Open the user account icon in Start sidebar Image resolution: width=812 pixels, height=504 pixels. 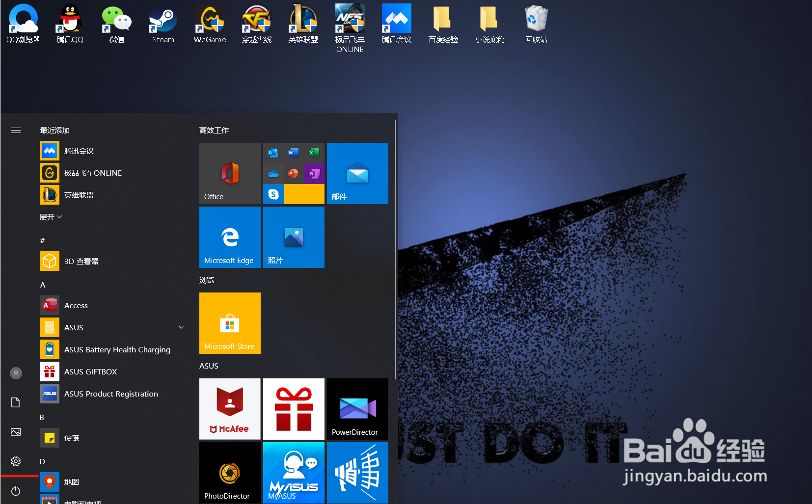[x=16, y=373]
